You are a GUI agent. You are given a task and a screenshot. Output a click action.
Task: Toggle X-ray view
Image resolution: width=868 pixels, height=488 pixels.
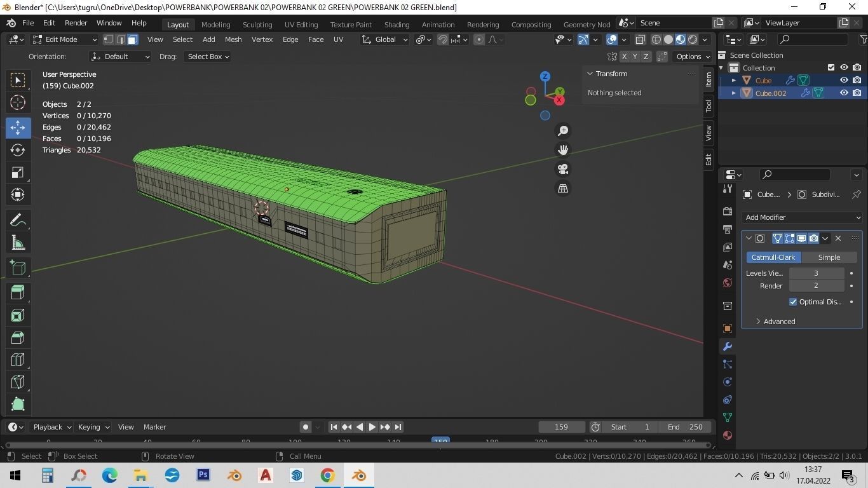[641, 39]
